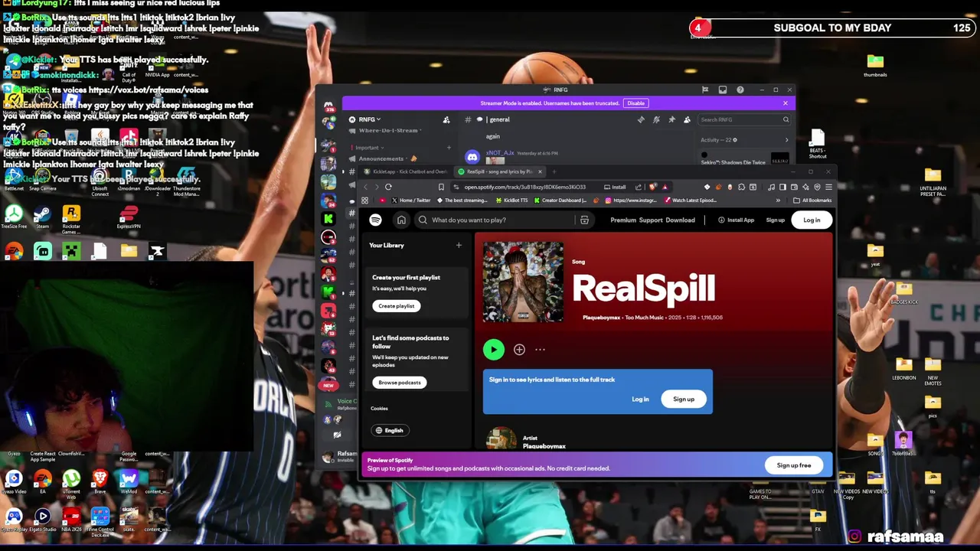Open a new browser tab

click(554, 172)
